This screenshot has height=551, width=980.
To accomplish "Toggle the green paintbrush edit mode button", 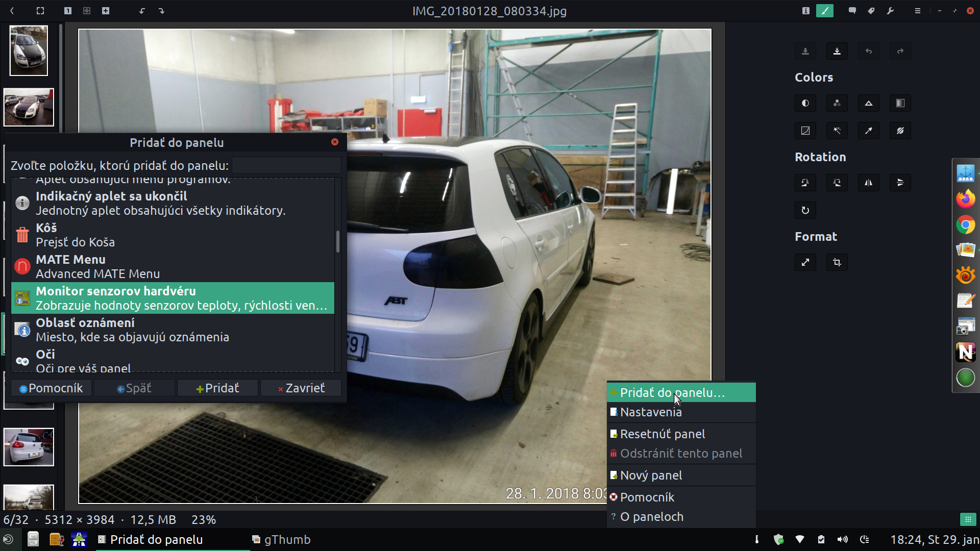I will [824, 11].
